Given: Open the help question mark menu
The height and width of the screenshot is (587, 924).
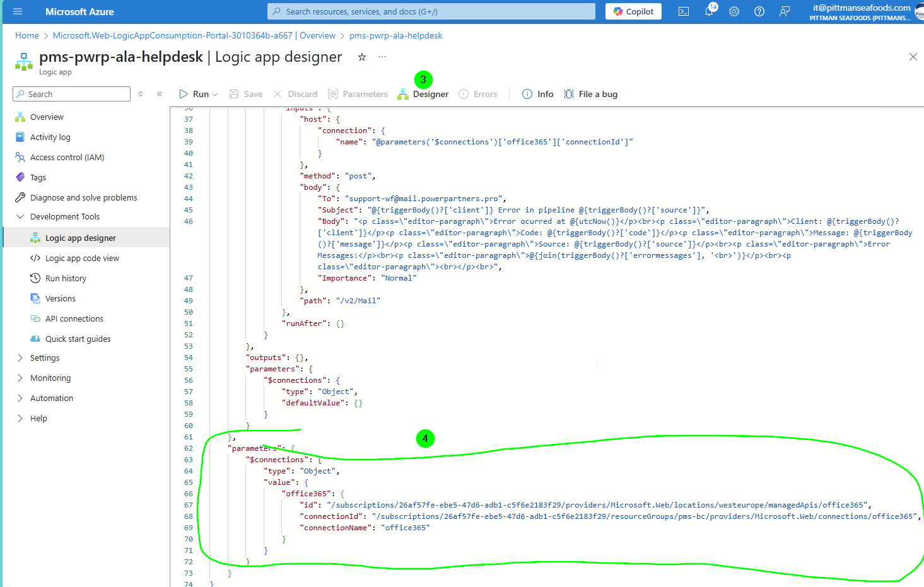Looking at the screenshot, I should click(x=759, y=11).
